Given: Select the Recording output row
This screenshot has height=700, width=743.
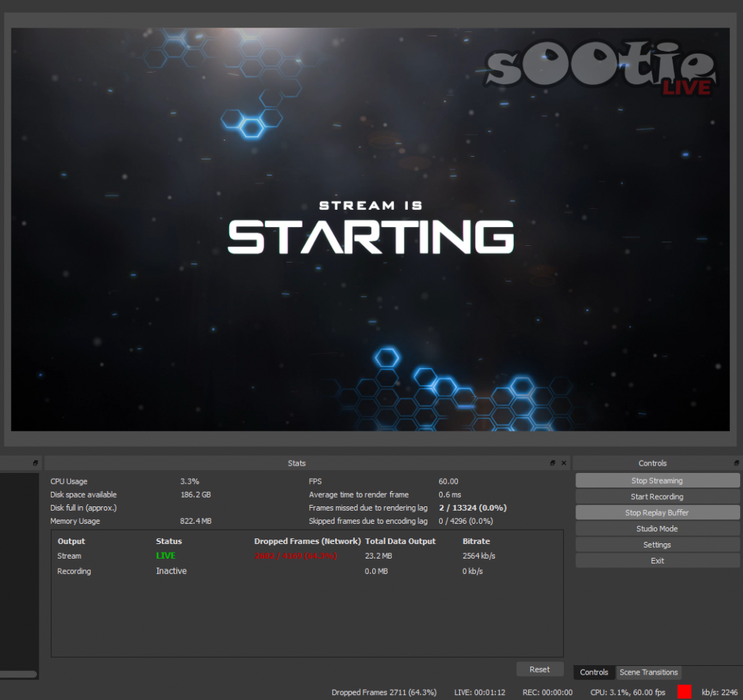Looking at the screenshot, I should pos(74,571).
